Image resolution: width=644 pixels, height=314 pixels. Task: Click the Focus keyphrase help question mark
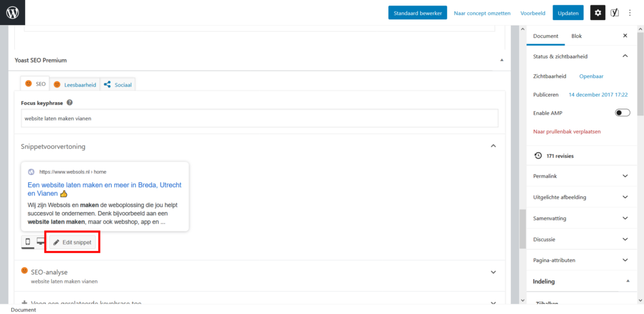[70, 102]
